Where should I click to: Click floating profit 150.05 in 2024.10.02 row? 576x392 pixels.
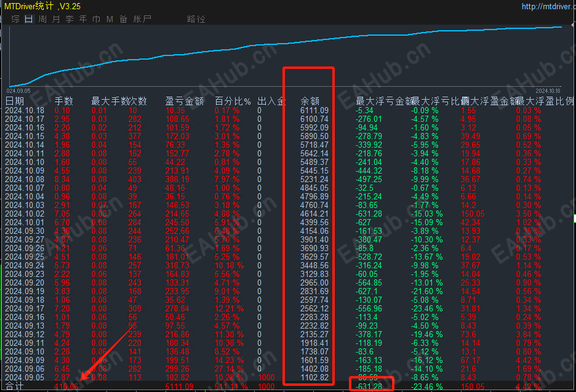[473, 214]
